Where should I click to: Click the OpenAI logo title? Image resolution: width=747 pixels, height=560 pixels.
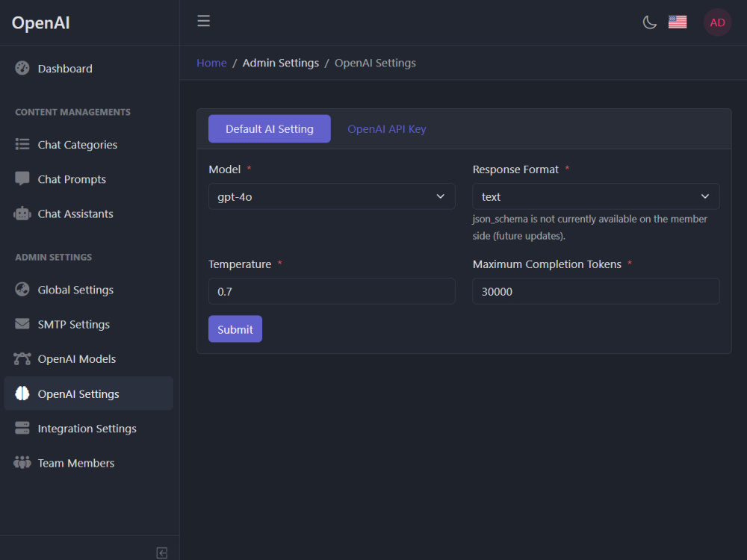coord(41,23)
